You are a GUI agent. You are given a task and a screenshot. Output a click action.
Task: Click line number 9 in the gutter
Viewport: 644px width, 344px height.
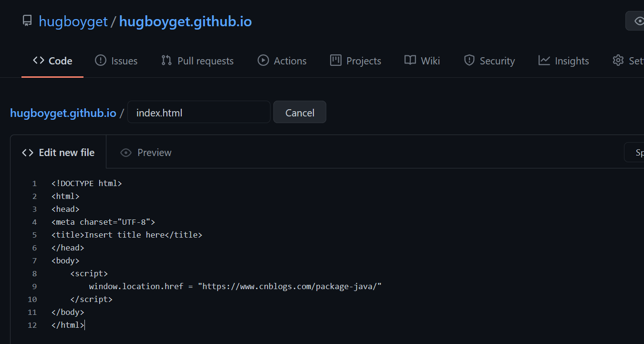click(34, 286)
